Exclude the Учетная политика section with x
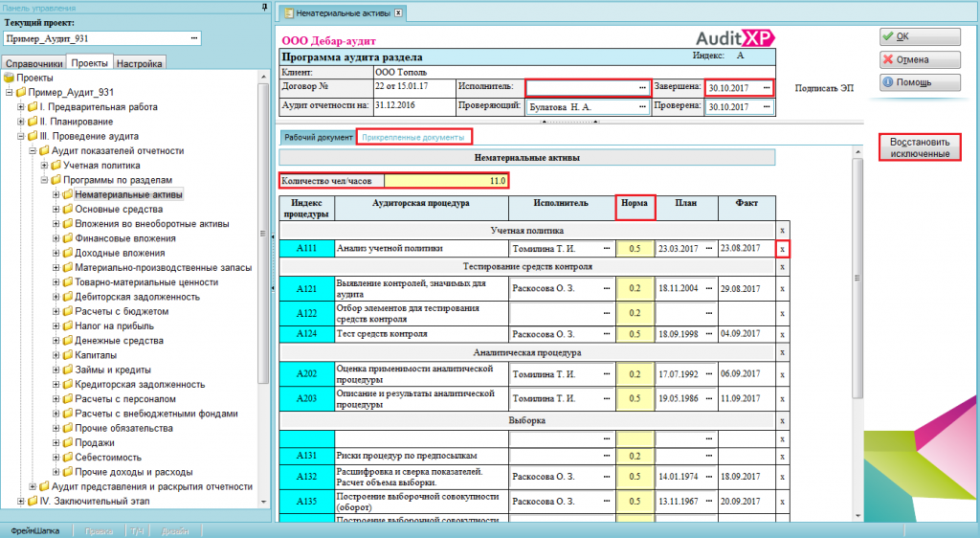980x538 pixels. coord(782,231)
